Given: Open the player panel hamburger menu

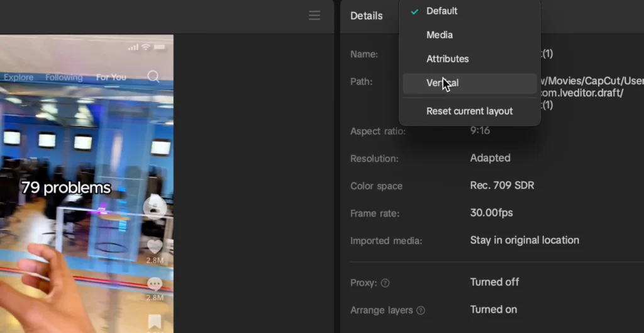Looking at the screenshot, I should coord(314,16).
